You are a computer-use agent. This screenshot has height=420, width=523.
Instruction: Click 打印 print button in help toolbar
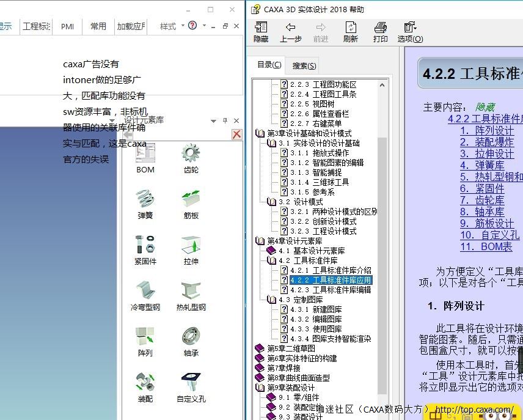click(380, 32)
